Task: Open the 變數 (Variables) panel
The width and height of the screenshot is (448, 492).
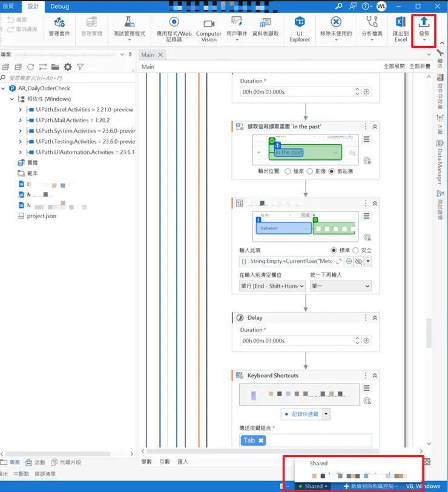Action: (x=147, y=462)
